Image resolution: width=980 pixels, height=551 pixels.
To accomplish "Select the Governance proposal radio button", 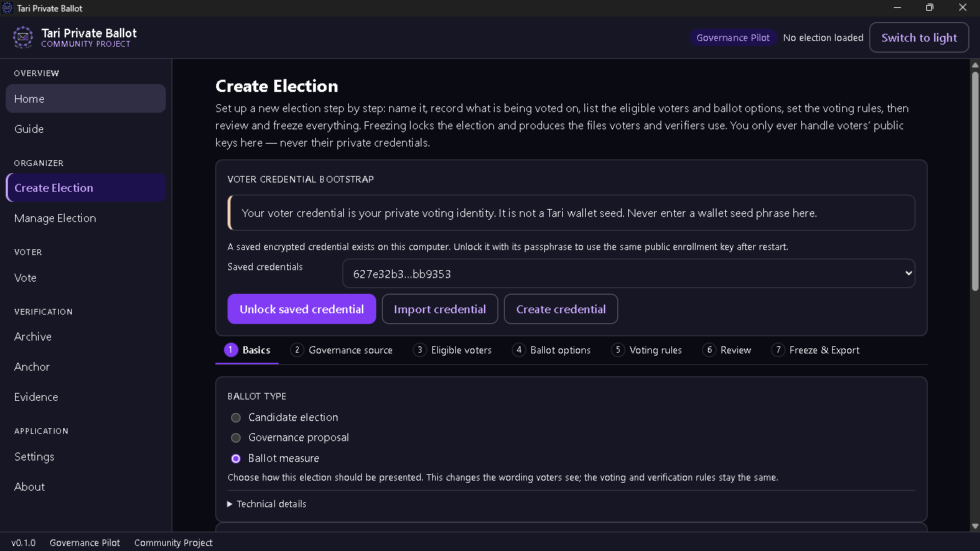I will click(x=235, y=437).
